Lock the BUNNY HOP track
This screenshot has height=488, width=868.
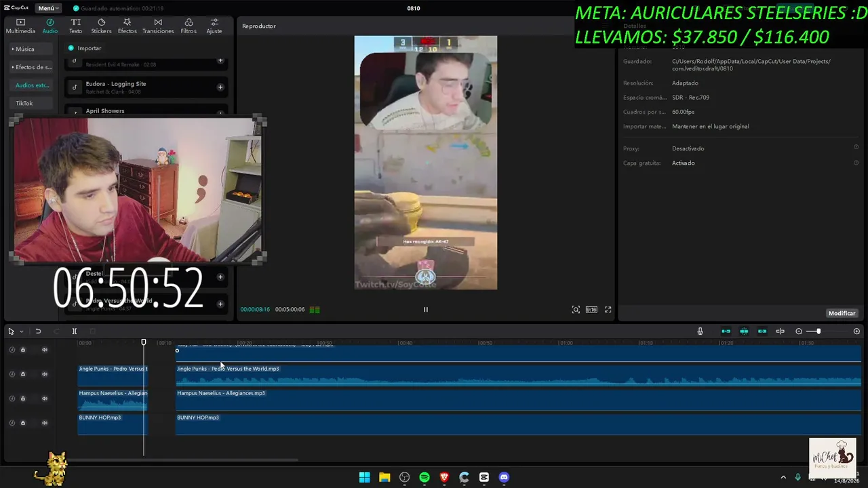(22, 423)
